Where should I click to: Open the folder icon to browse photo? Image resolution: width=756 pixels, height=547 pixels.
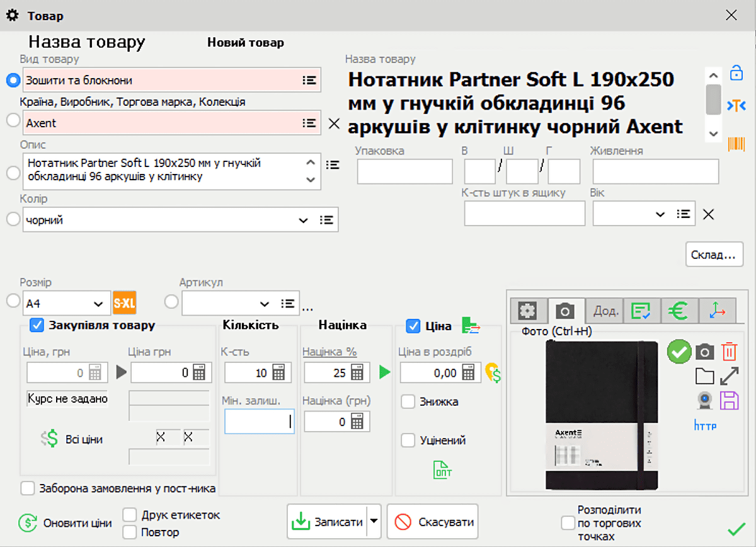(x=704, y=376)
